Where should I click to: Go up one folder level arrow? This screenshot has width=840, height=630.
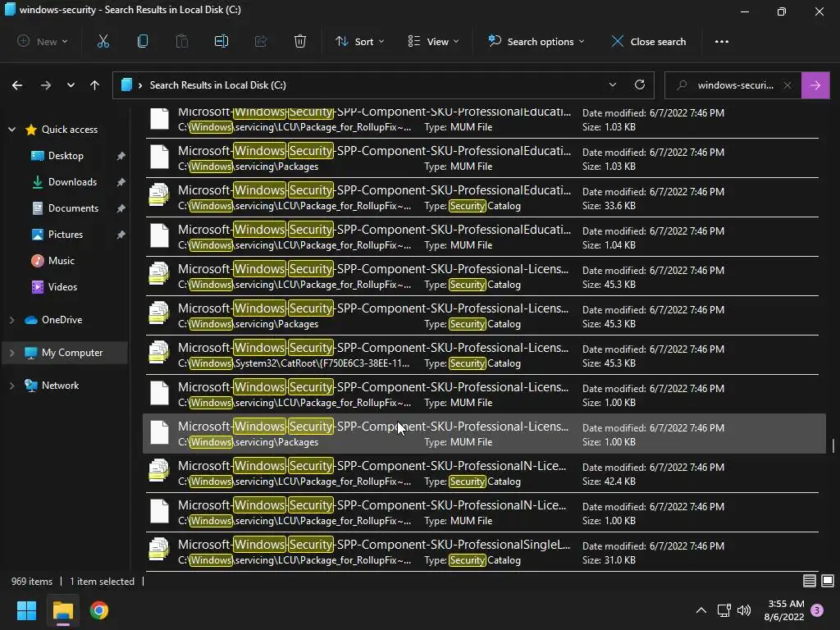tap(95, 85)
